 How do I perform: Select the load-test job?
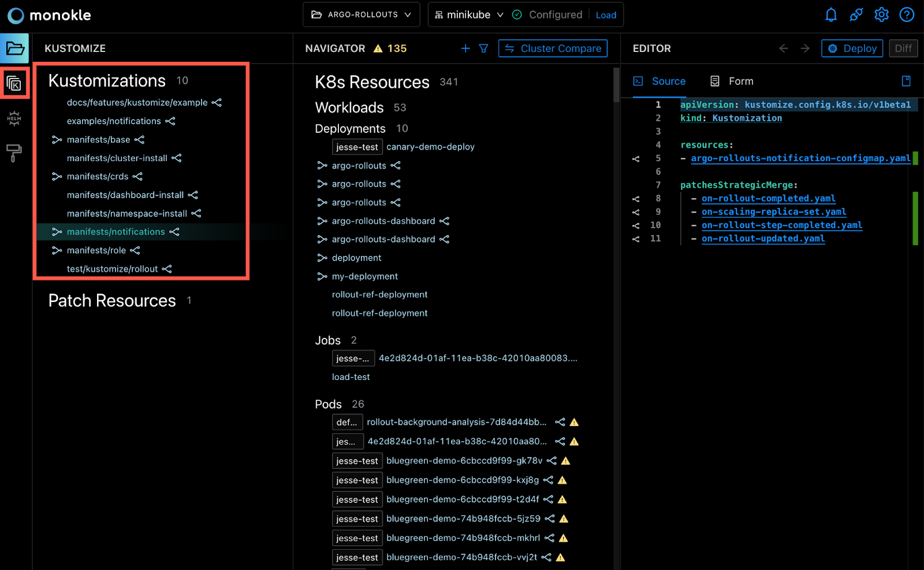click(351, 377)
